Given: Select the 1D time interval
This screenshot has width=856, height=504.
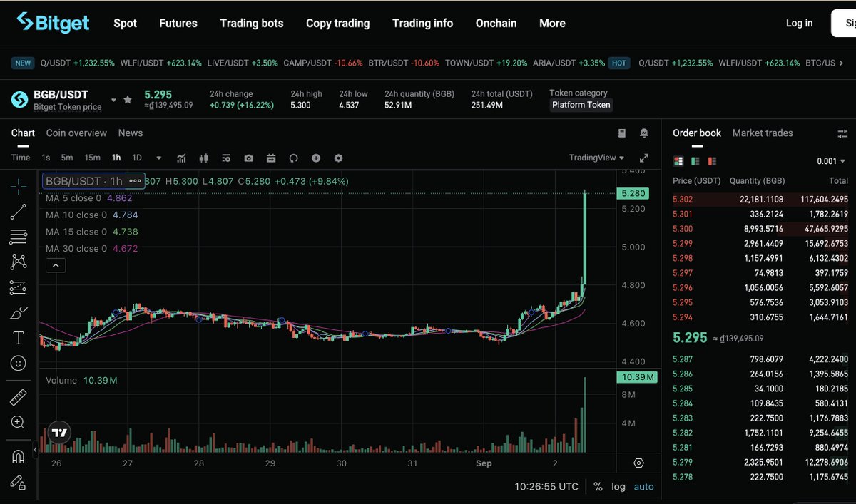Looking at the screenshot, I should 137,158.
